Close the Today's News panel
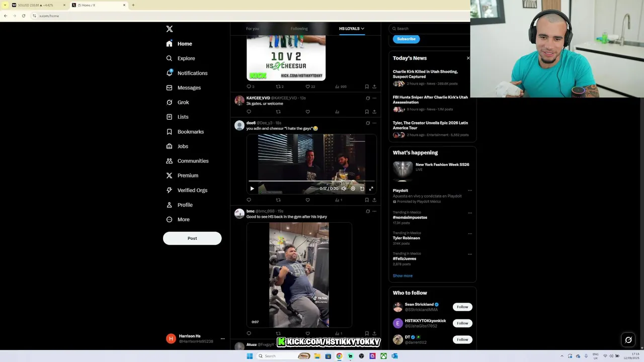This screenshot has width=644, height=362. (468, 58)
